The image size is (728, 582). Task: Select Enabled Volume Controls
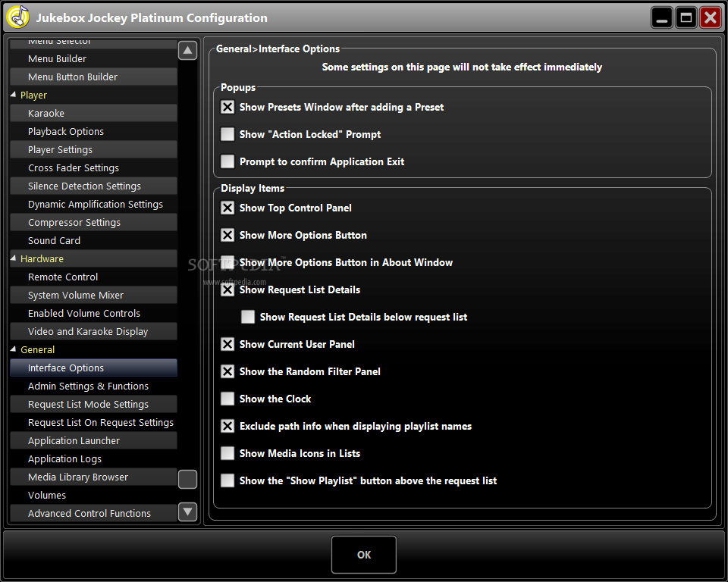[93, 313]
